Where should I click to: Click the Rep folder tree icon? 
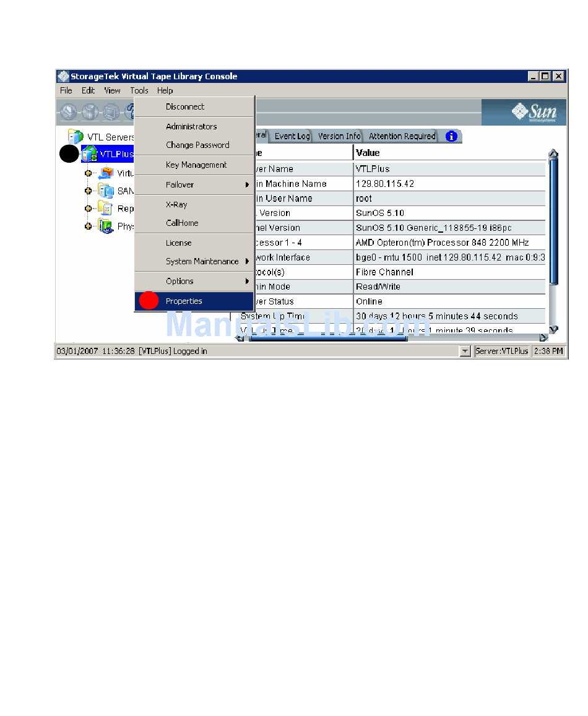[106, 208]
